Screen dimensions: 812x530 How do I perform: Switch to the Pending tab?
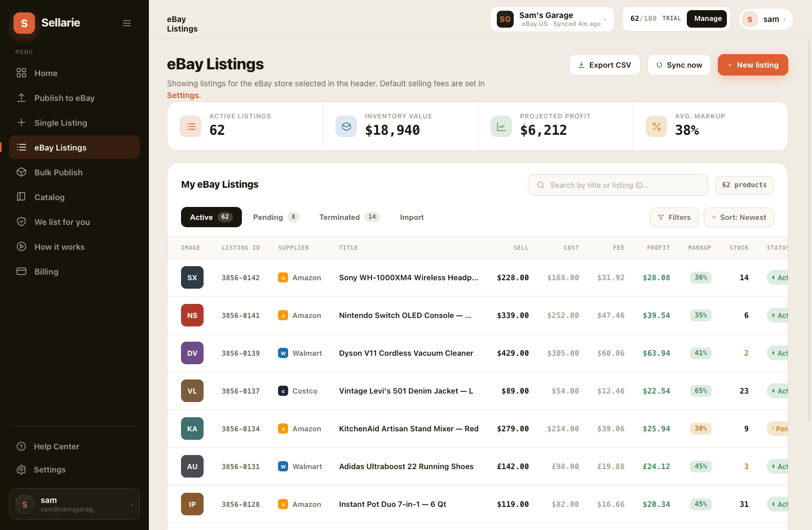click(276, 217)
